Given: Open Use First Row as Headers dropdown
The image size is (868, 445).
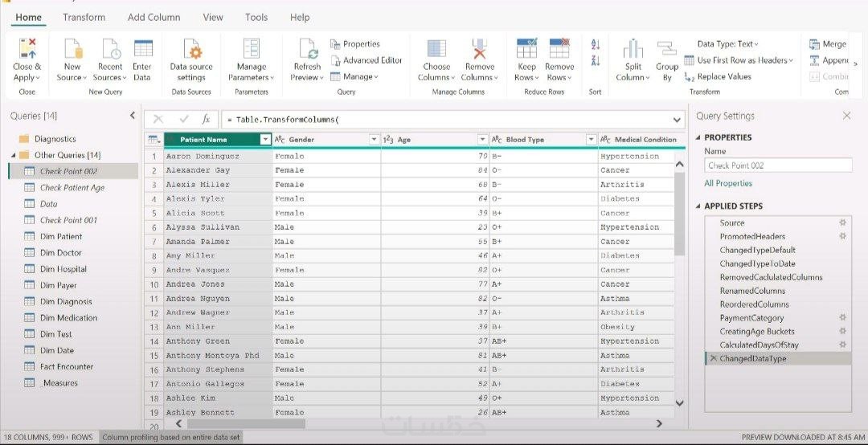Looking at the screenshot, I should click(x=739, y=59).
